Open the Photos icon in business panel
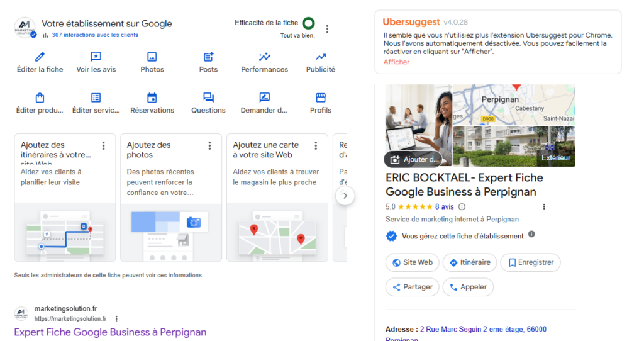This screenshot has width=644, height=341. [x=152, y=57]
